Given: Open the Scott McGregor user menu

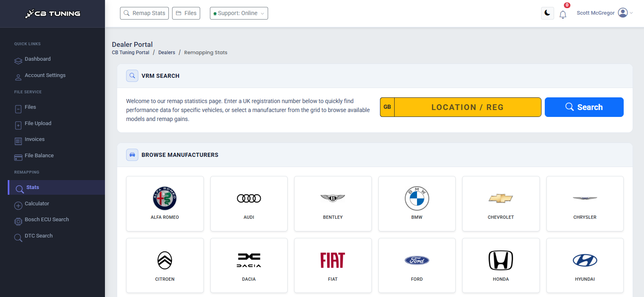Looking at the screenshot, I should (x=605, y=13).
